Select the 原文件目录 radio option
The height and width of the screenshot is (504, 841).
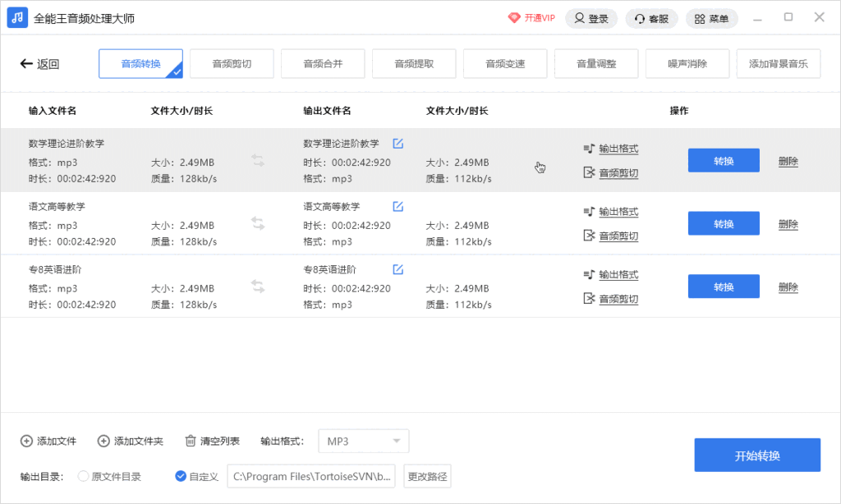(83, 476)
